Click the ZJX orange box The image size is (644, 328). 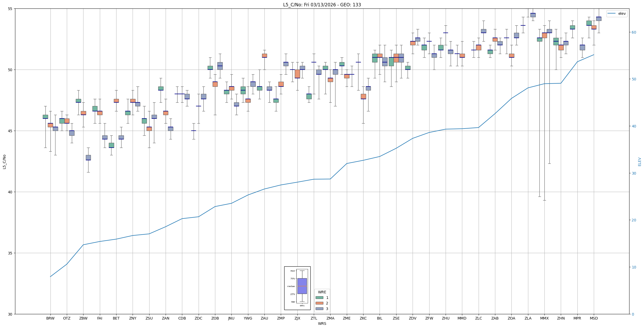(297, 74)
